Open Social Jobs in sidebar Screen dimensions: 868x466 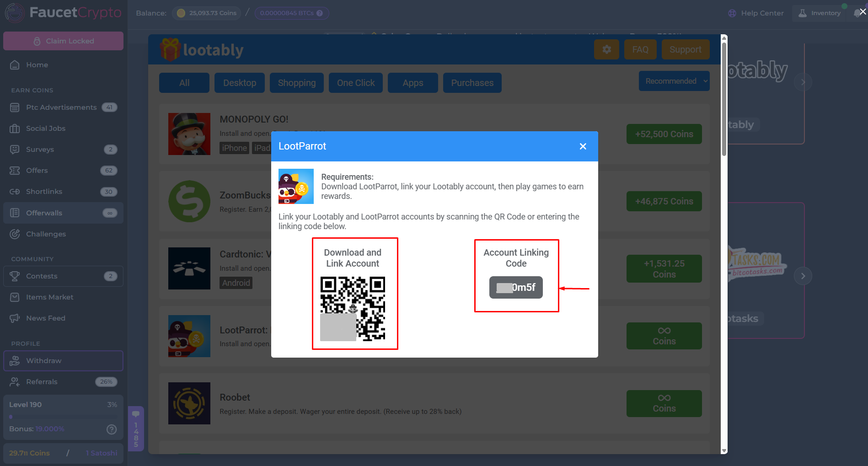coord(63,129)
